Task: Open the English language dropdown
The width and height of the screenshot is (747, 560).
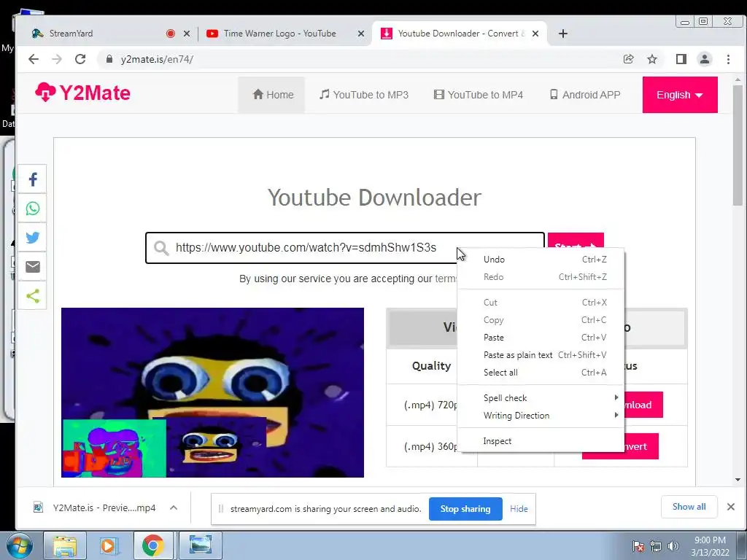Action: tap(680, 95)
